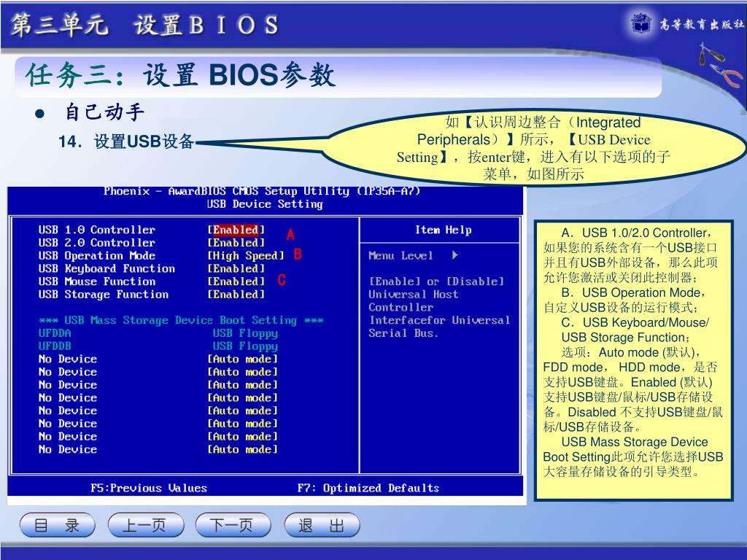Open the High Speed value option

coord(246,255)
